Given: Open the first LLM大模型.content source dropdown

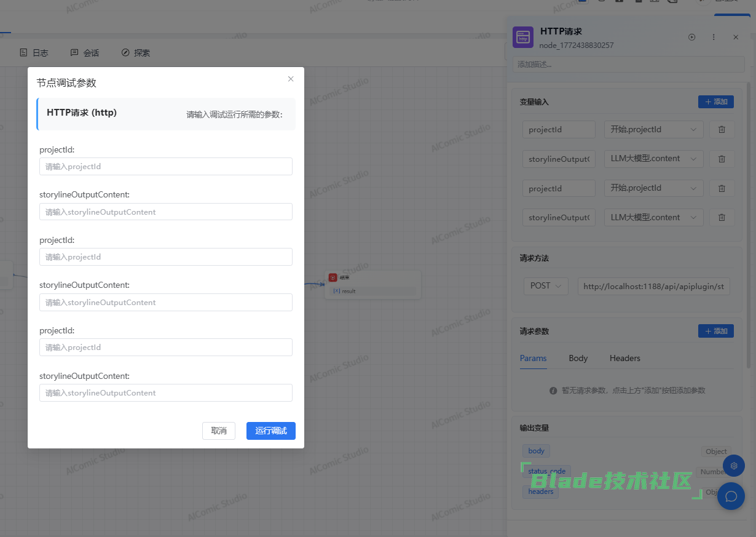Looking at the screenshot, I should [653, 159].
